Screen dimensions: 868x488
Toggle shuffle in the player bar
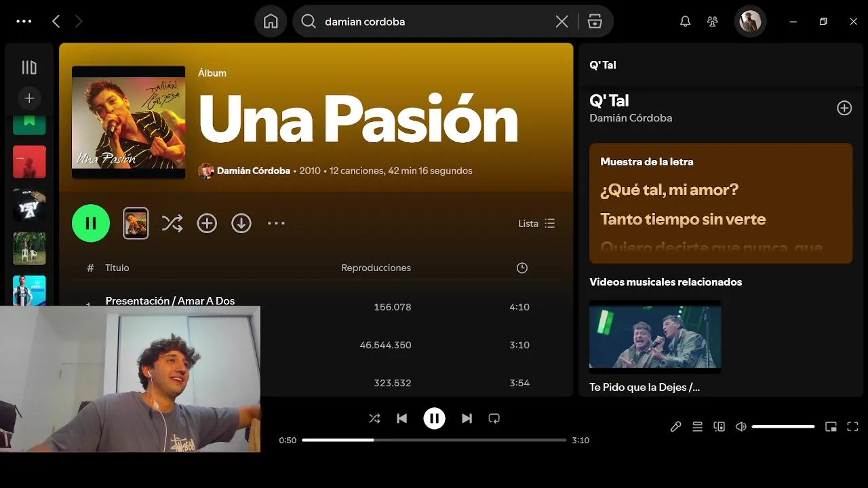(374, 419)
